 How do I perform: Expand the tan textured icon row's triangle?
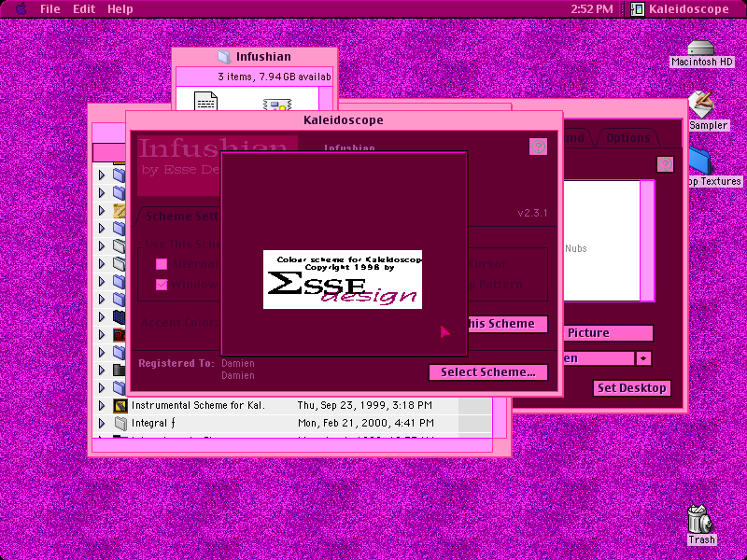[102, 211]
